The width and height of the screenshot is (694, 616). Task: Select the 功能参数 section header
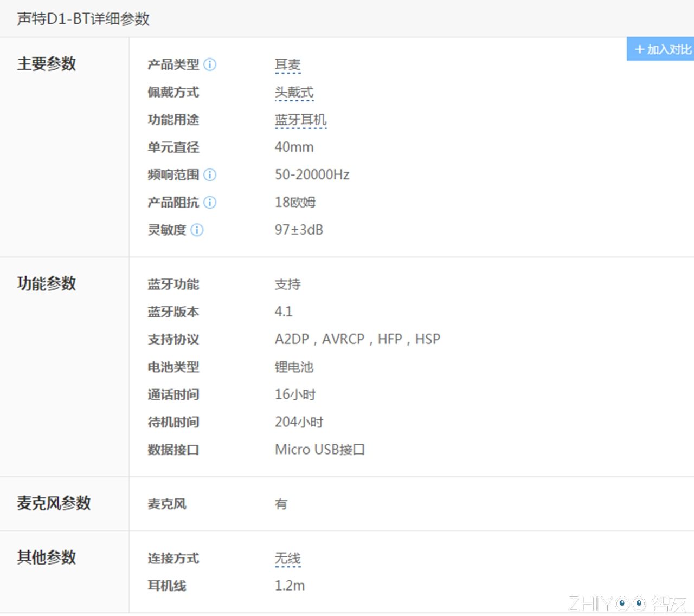pos(46,284)
